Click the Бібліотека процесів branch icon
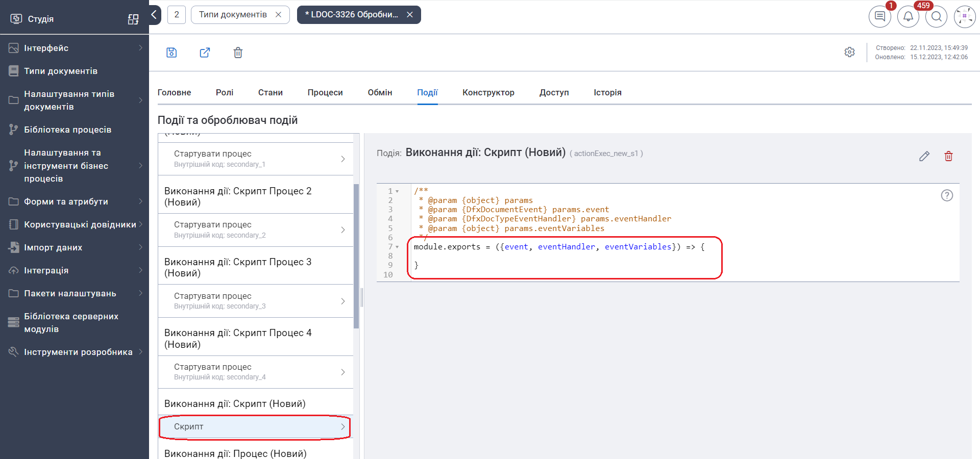The width and height of the screenshot is (980, 459). [x=14, y=130]
